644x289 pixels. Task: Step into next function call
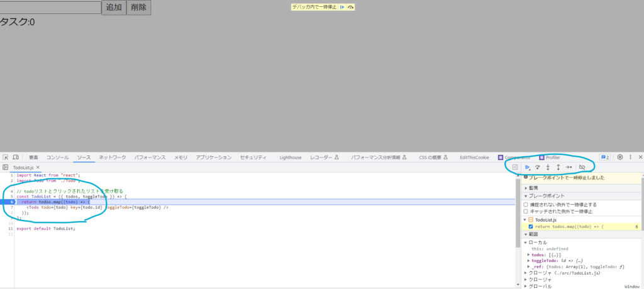(x=548, y=167)
